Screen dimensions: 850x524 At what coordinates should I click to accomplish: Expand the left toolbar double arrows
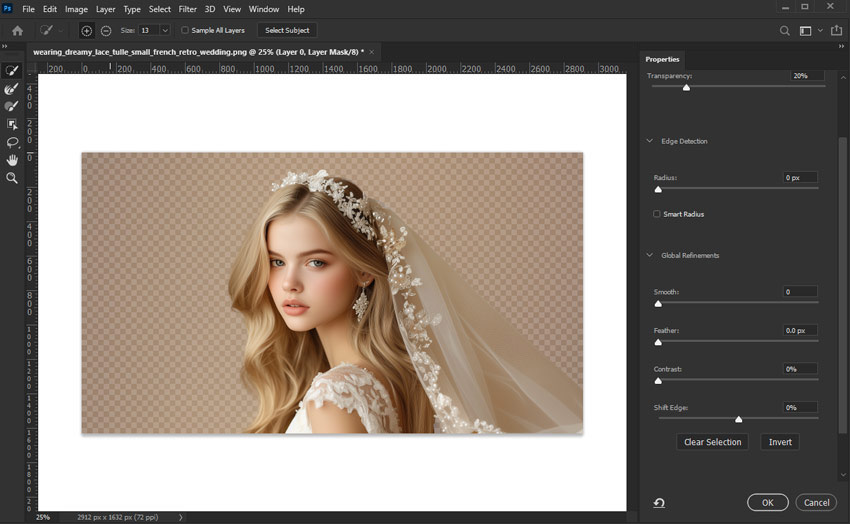4,47
